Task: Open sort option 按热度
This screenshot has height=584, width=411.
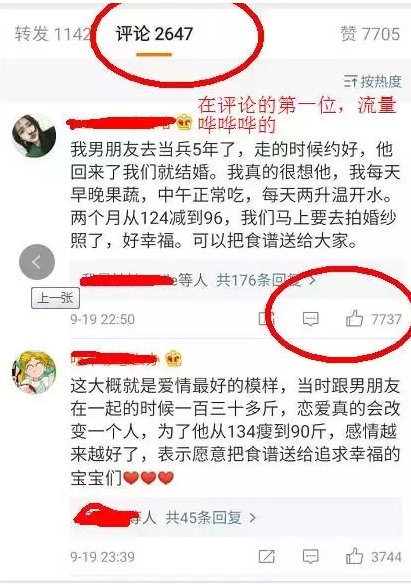Action: point(372,81)
